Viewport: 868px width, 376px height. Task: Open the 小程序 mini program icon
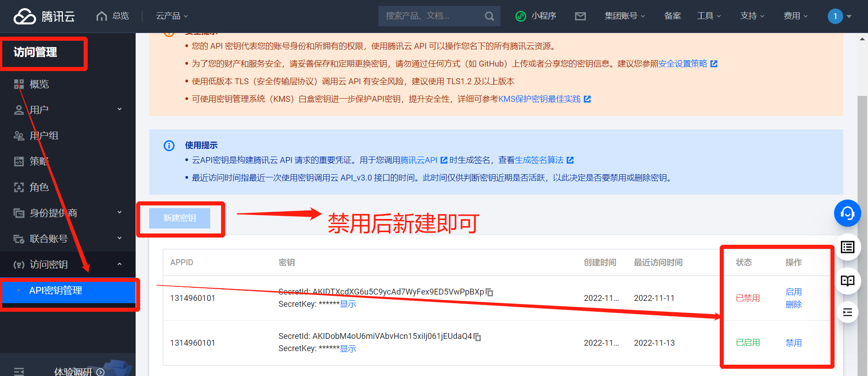pyautogui.click(x=521, y=16)
